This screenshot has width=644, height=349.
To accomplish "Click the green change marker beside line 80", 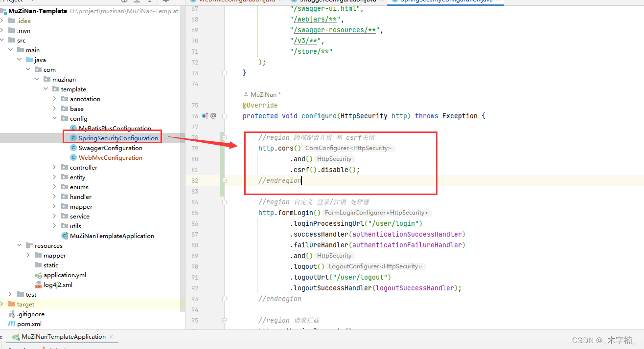I will click(222, 159).
